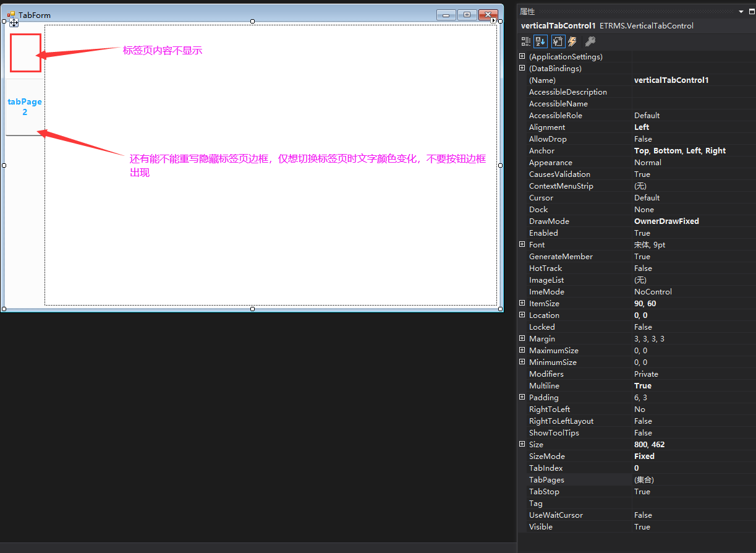Click the Anchor value field
Image resolution: width=756 pixels, height=553 pixels.
click(x=694, y=150)
